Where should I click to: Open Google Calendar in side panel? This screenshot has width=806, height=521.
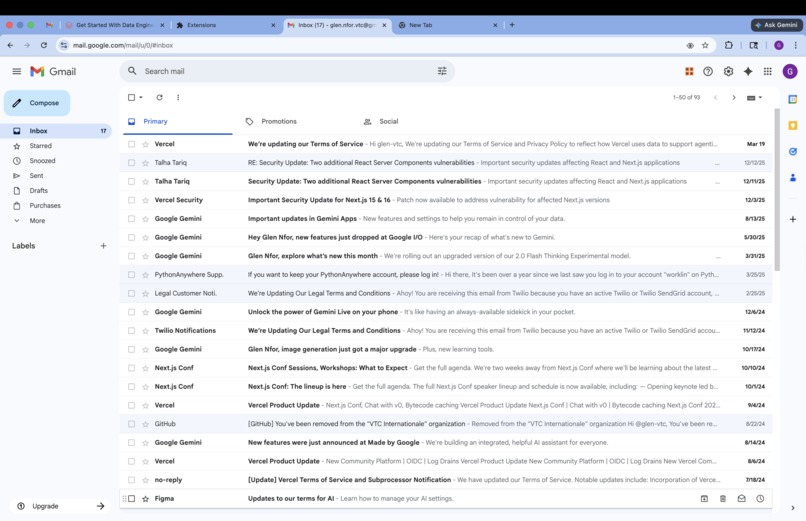793,99
